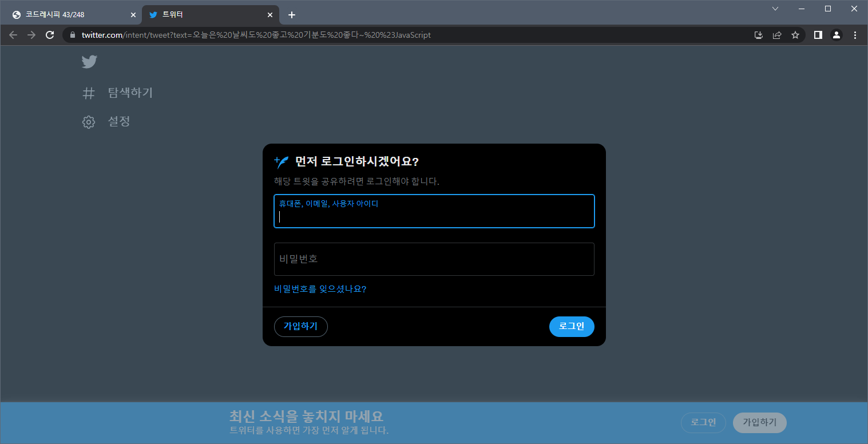Viewport: 868px width, 444px height.
Task: Click the compose feather icon in dialog header
Action: (282, 162)
